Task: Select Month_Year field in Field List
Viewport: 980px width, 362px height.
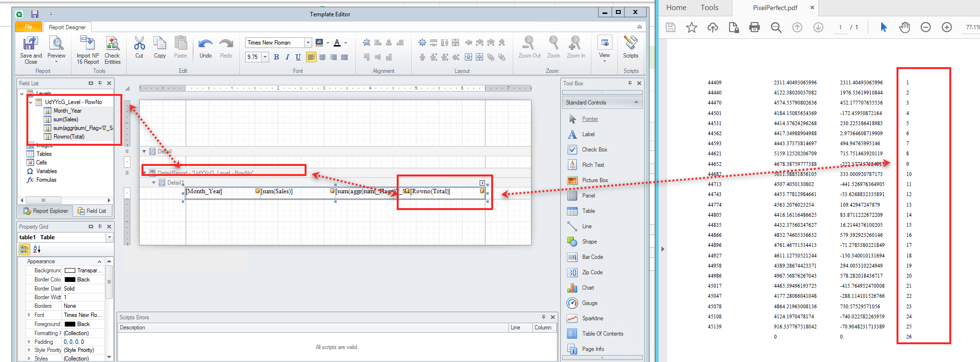Action: coord(67,111)
